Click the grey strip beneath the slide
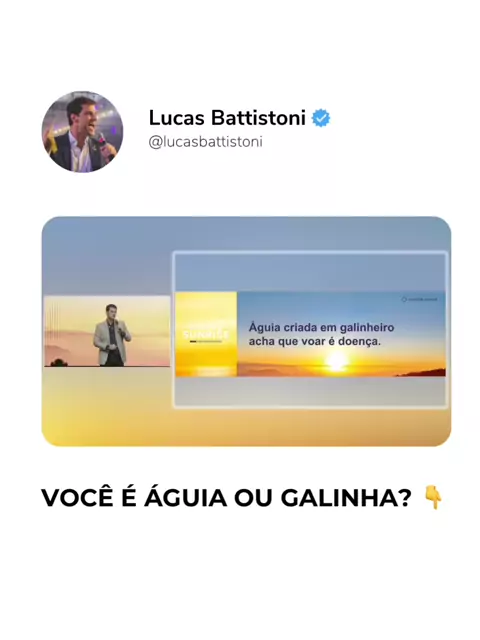This screenshot has width=480, height=640. [x=310, y=391]
